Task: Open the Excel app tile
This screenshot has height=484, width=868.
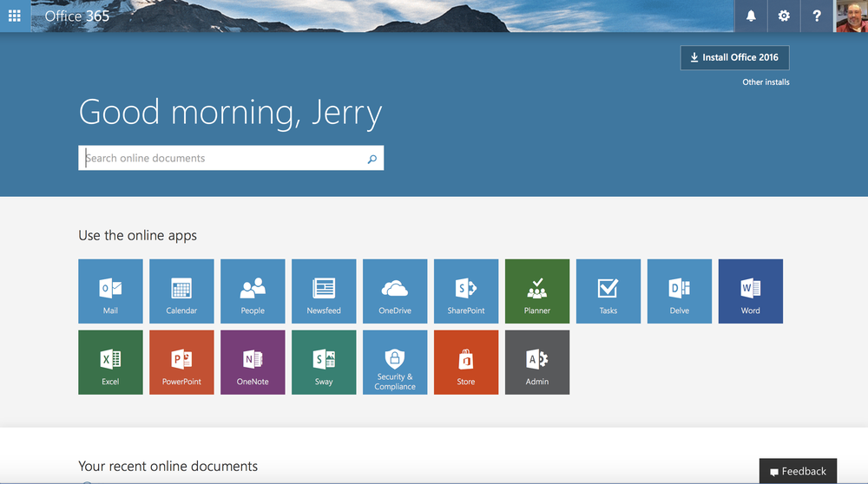Action: tap(110, 363)
